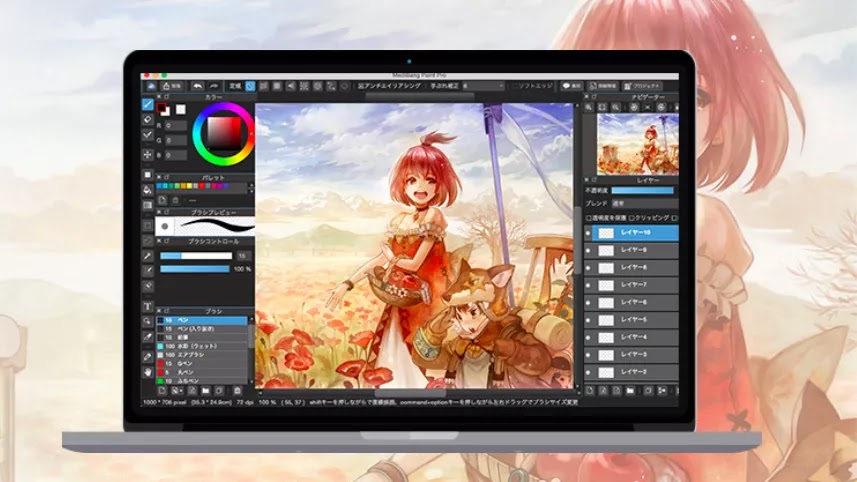Click the save button beside cloud icon

(172, 86)
